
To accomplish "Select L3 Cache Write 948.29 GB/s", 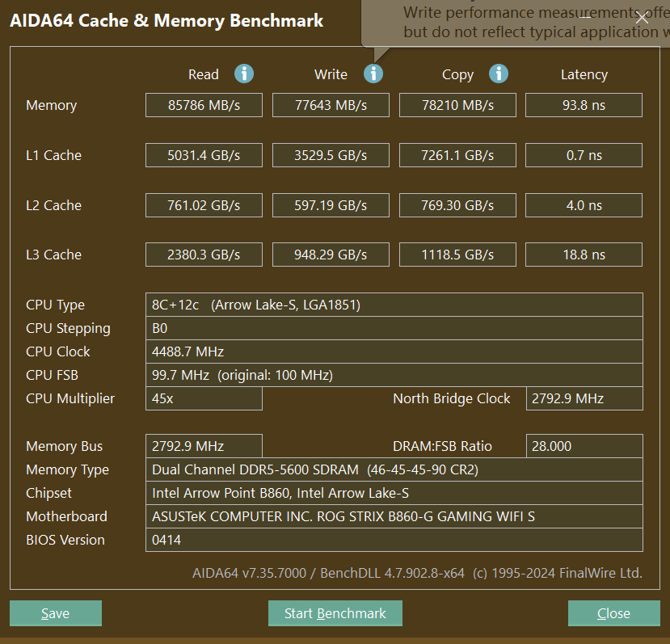I will [x=331, y=255].
